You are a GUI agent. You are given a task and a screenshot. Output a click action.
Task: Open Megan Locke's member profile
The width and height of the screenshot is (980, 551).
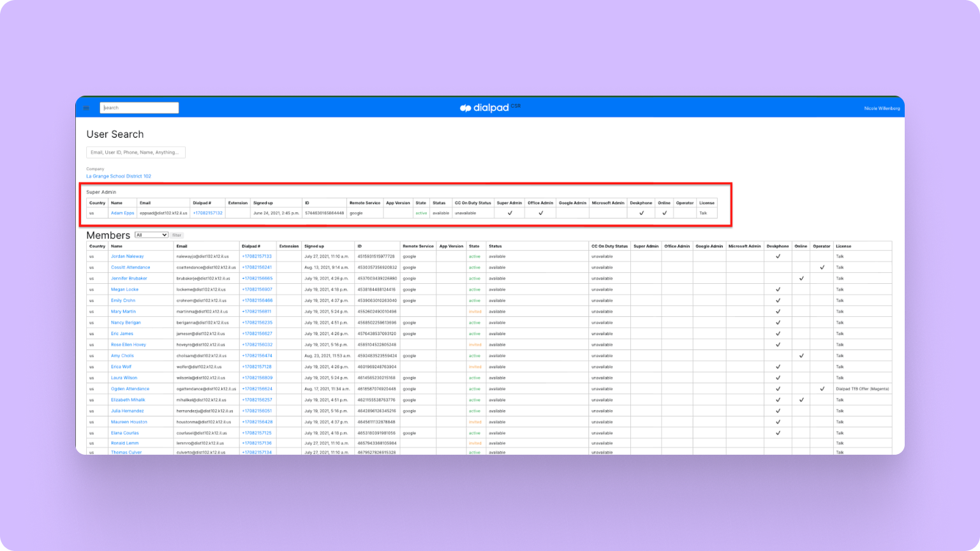pos(125,290)
